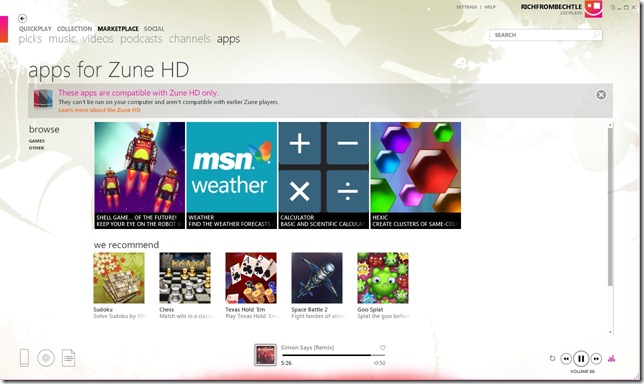Open the Sudoku app icon
Screen dimensions: 644x384
[119, 278]
